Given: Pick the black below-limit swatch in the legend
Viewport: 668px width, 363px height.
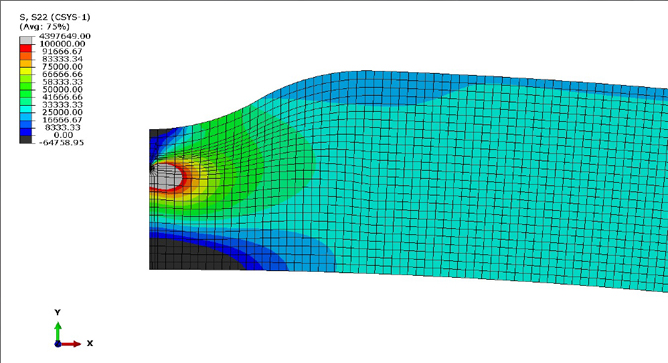Looking at the screenshot, I should 26,139.
